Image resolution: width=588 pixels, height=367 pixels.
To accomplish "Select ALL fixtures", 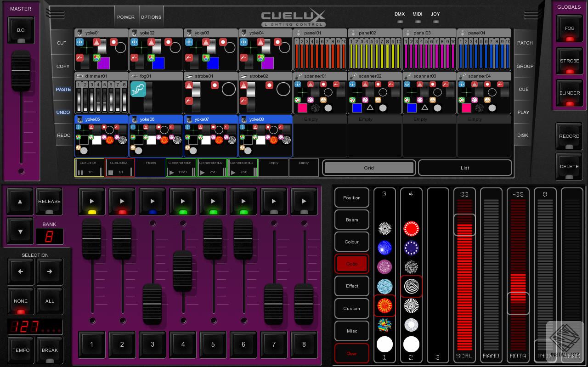I will click(x=50, y=301).
